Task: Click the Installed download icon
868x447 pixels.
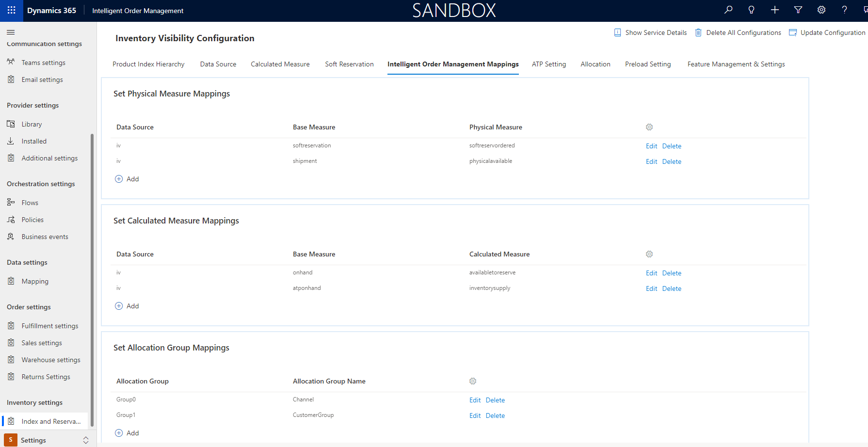Action: tap(11, 141)
